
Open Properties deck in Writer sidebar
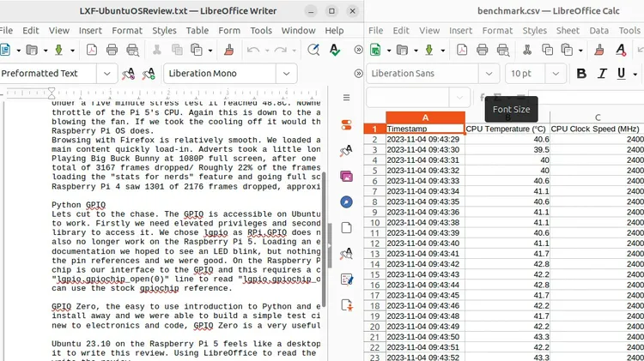coord(347,124)
